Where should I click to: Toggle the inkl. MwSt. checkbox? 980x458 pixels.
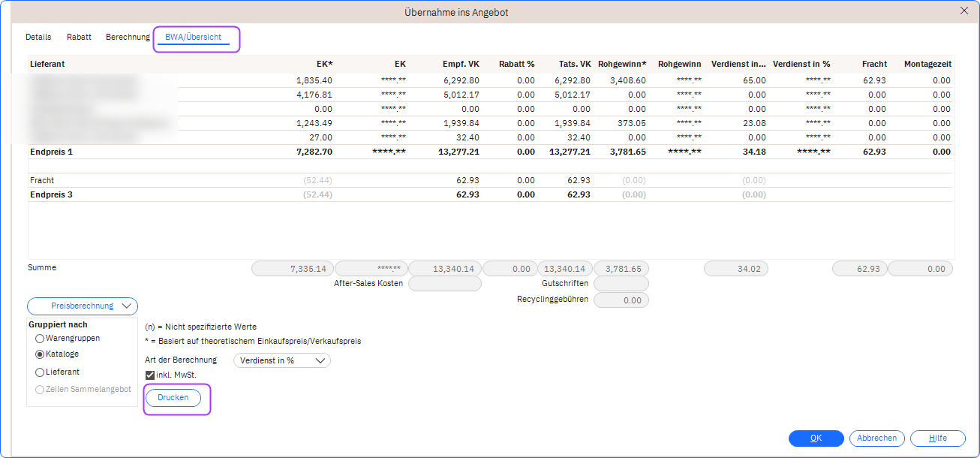click(150, 375)
